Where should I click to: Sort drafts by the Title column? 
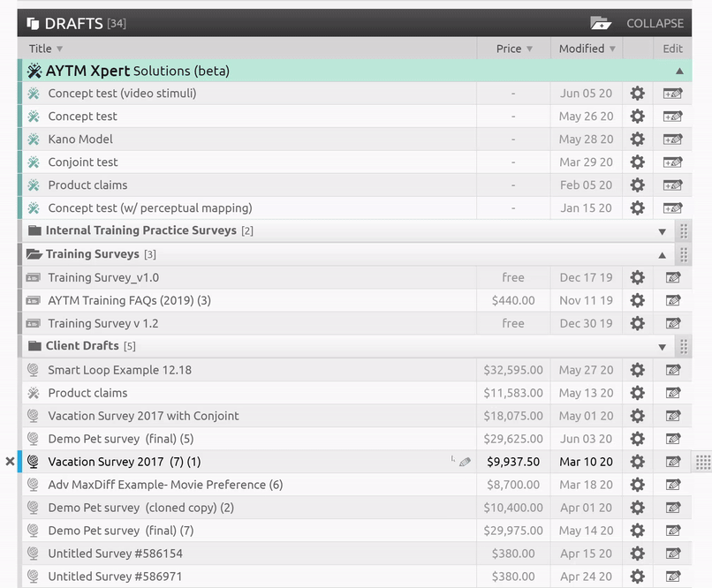point(45,49)
